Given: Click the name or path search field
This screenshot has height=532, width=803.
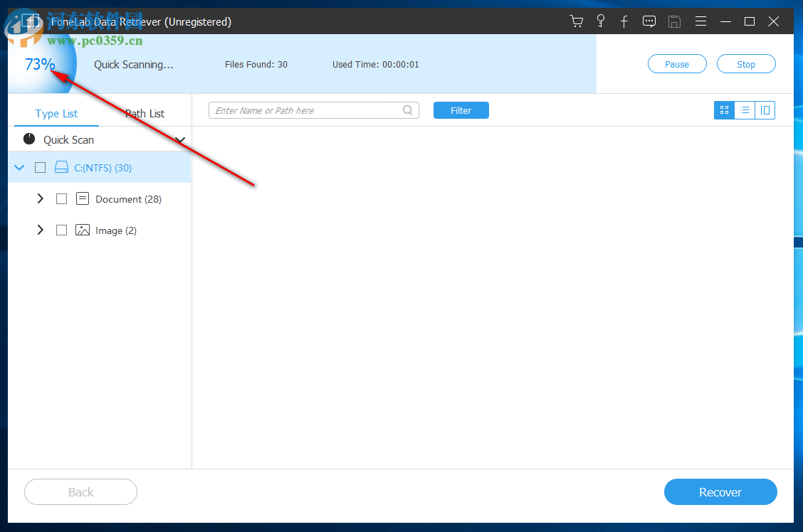Looking at the screenshot, I should point(313,110).
